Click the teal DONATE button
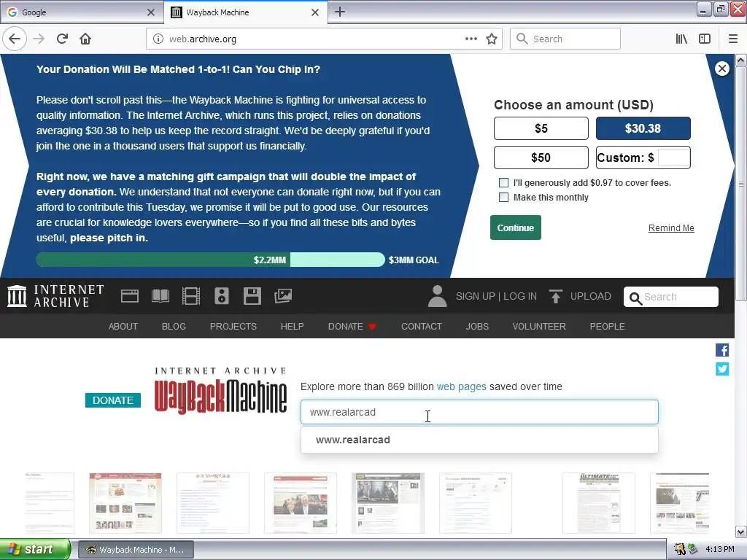 113,400
